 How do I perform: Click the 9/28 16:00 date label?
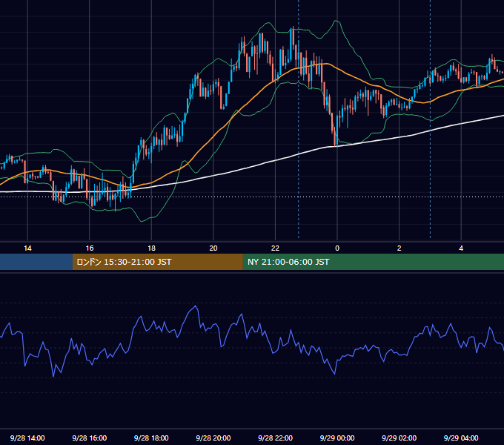90,438
